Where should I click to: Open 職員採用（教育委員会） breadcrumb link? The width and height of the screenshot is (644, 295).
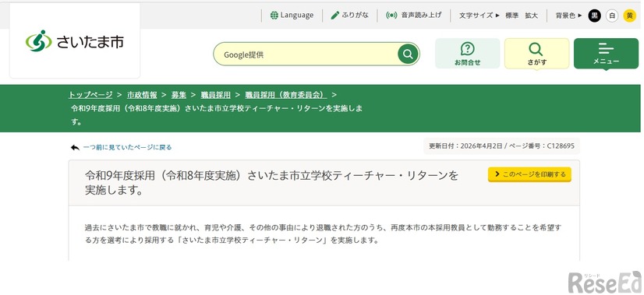click(x=286, y=95)
